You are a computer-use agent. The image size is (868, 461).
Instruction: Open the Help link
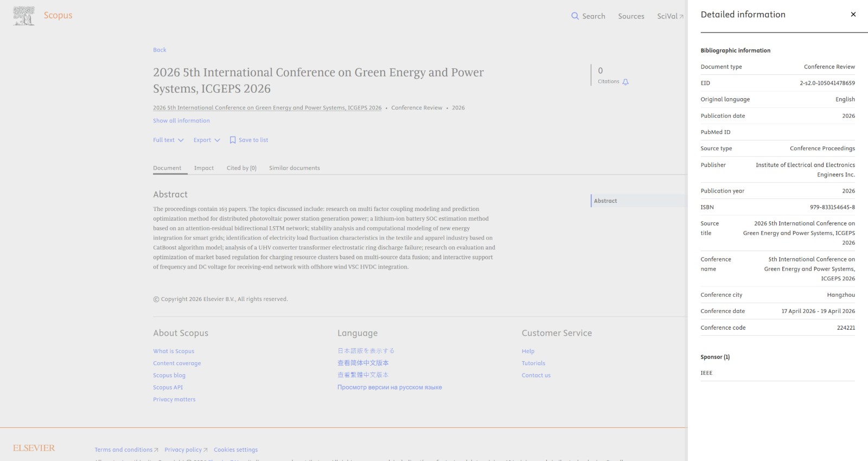click(528, 351)
